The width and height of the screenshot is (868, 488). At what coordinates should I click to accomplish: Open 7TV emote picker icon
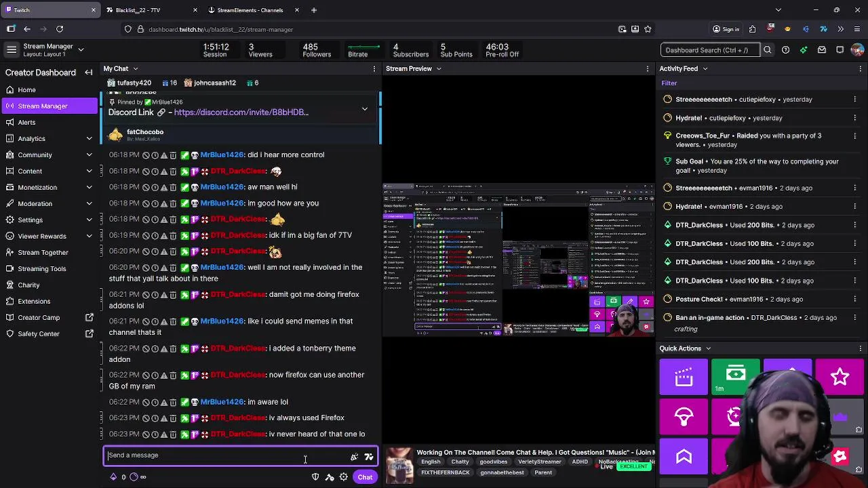[369, 457]
